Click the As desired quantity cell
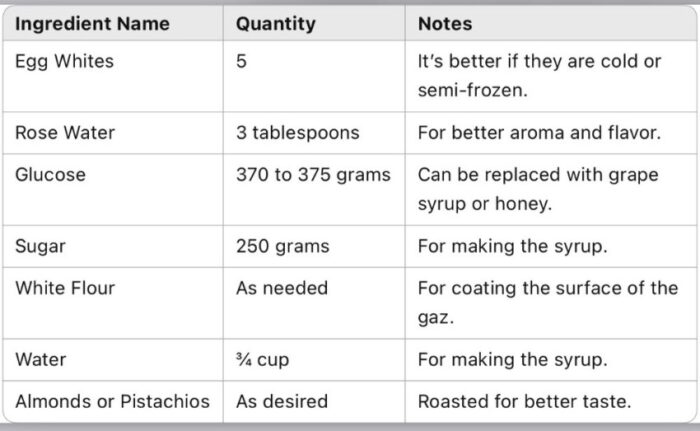The width and height of the screenshot is (700, 431). (281, 401)
